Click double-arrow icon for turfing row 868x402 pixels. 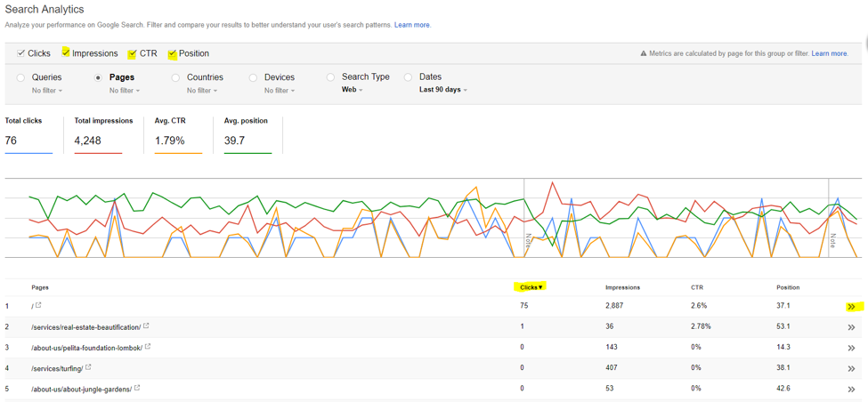[851, 368]
